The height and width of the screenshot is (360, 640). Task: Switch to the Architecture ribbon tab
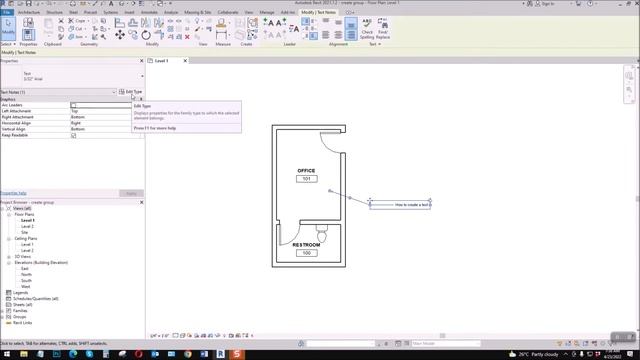(x=29, y=13)
